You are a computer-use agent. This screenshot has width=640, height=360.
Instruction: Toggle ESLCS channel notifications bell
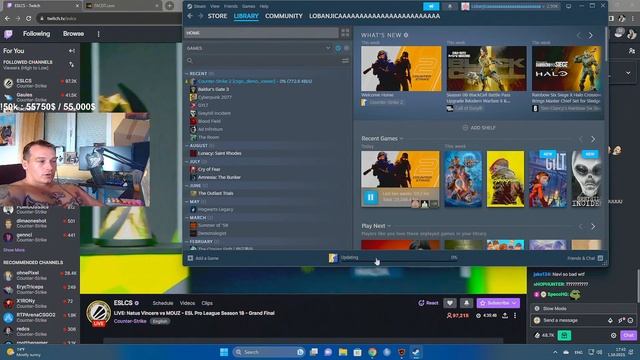(x=467, y=303)
